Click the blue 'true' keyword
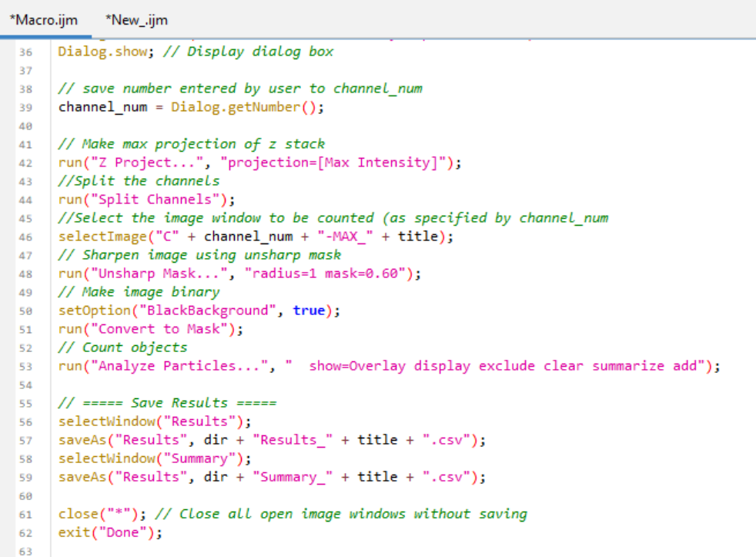The width and height of the screenshot is (756, 557). (309, 310)
